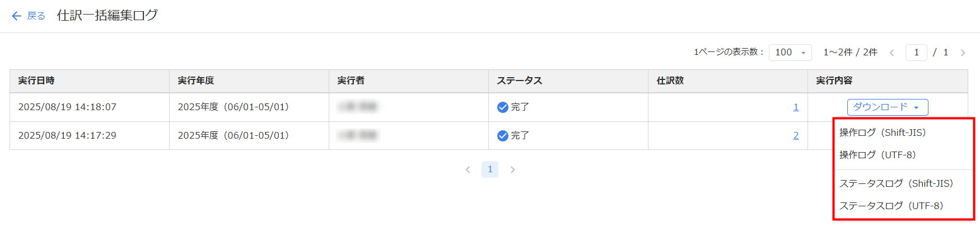Go to previous page via top chevron
The width and height of the screenshot is (980, 227).
pyautogui.click(x=892, y=53)
